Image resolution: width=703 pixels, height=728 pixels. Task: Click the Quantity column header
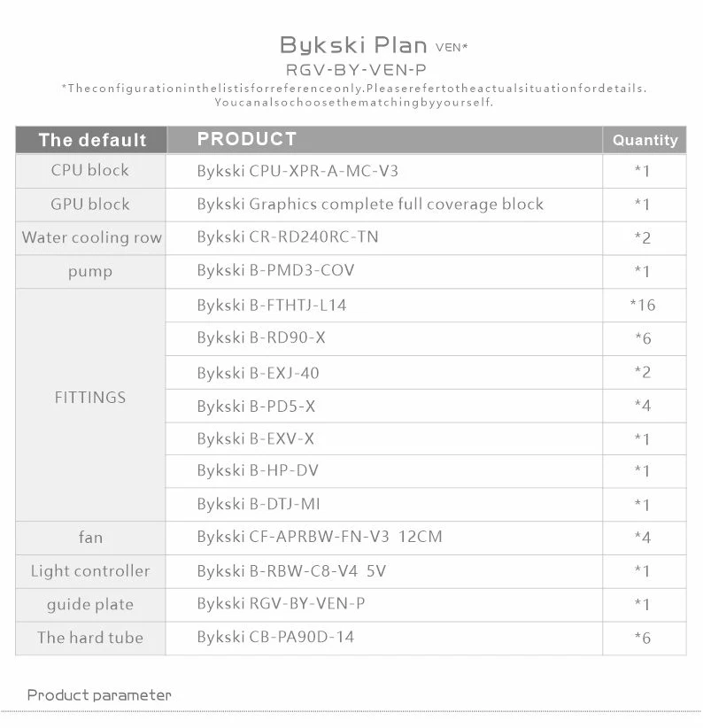(645, 140)
